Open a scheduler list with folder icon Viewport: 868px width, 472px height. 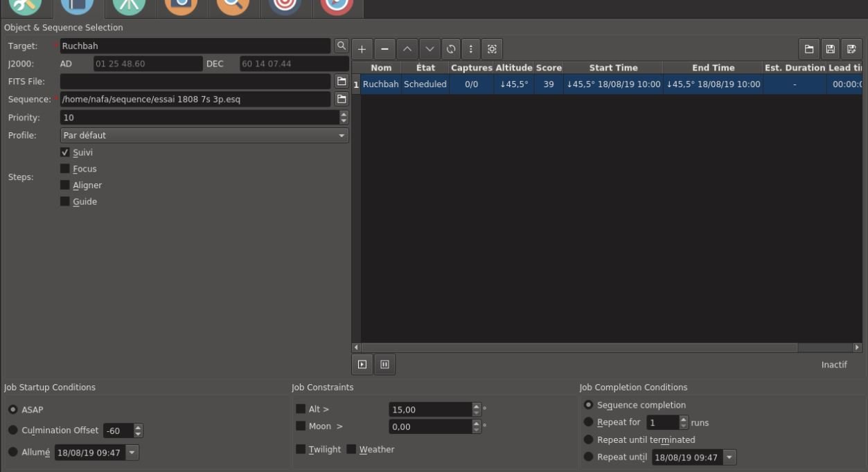pyautogui.click(x=808, y=49)
